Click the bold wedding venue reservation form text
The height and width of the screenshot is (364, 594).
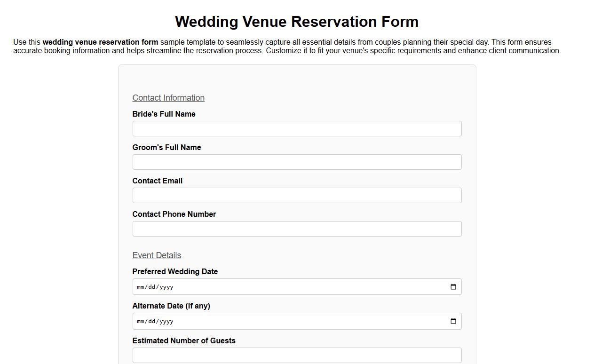coord(100,42)
